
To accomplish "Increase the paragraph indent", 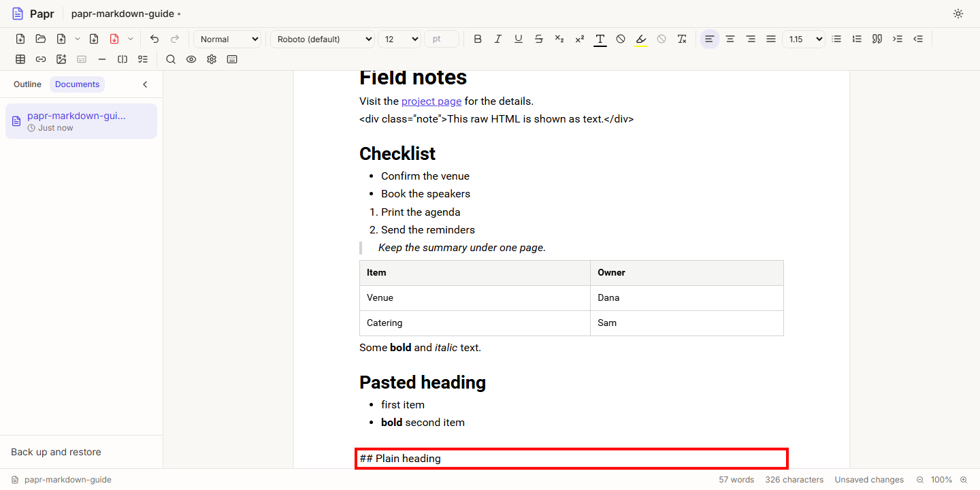I will [x=898, y=39].
